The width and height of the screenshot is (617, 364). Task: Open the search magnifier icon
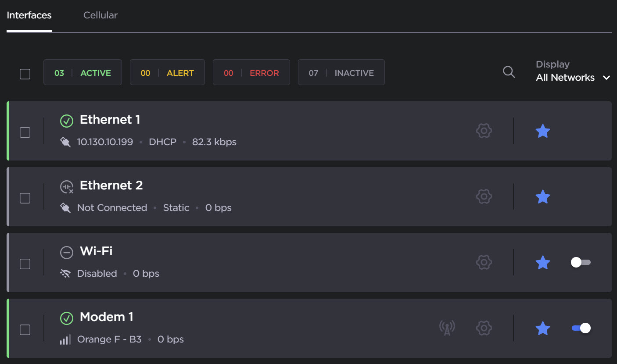(509, 72)
